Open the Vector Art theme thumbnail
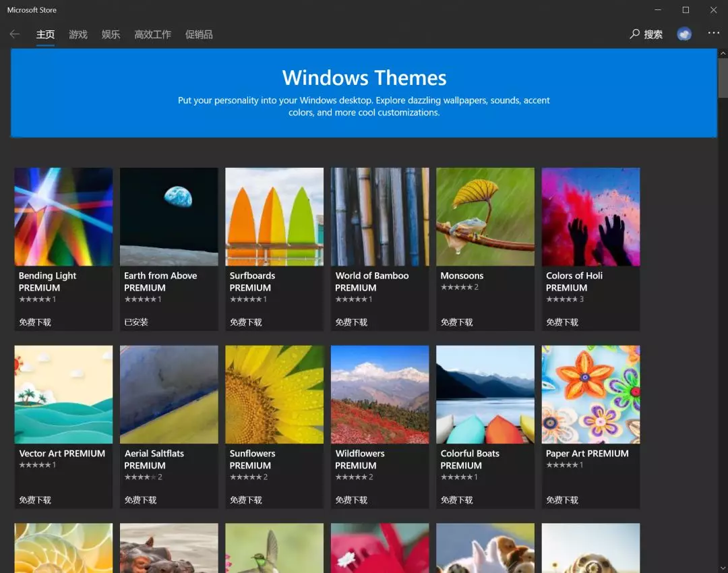Image resolution: width=728 pixels, height=573 pixels. pyautogui.click(x=63, y=394)
